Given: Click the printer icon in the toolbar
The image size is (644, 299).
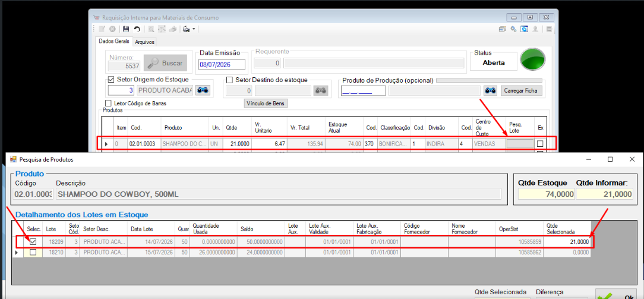Looking at the screenshot, I should coord(187,29).
